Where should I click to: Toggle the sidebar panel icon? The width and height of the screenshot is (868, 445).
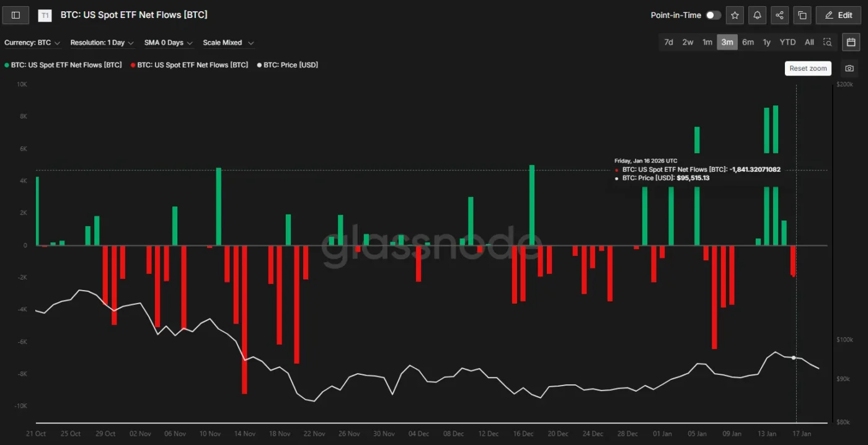(x=15, y=15)
